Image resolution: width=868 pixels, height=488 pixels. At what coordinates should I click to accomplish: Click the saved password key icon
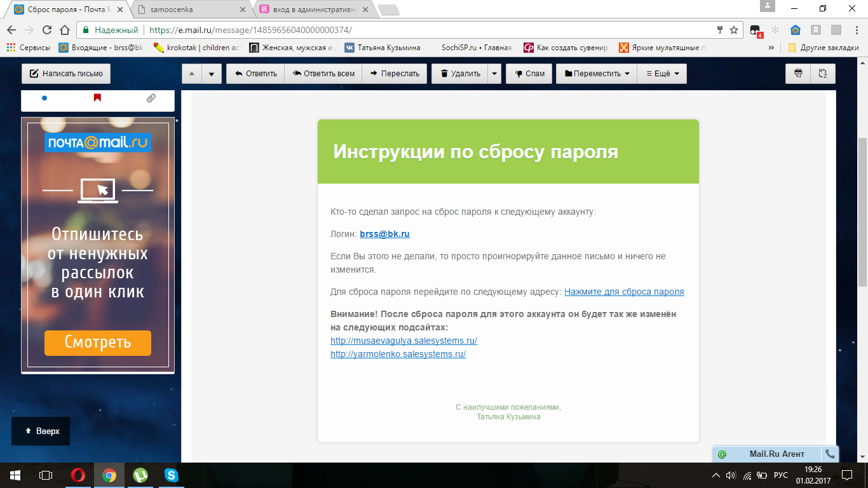(720, 30)
